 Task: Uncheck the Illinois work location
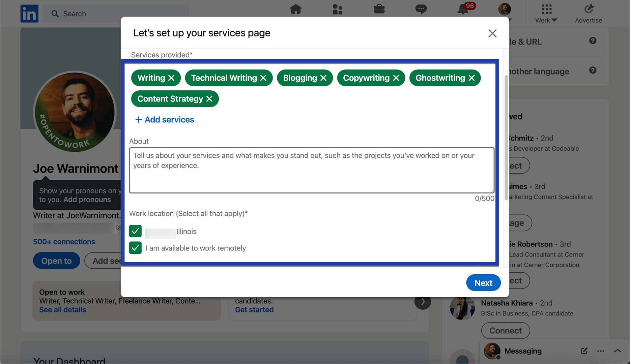pyautogui.click(x=135, y=231)
